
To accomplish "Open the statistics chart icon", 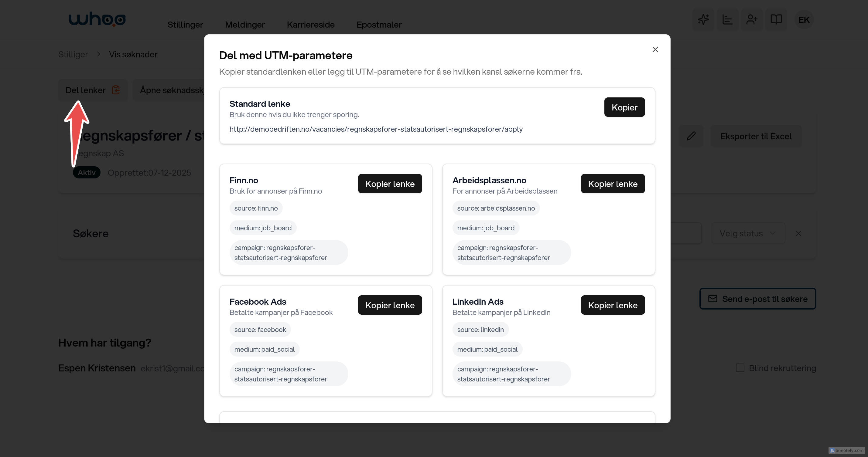I will [x=727, y=19].
